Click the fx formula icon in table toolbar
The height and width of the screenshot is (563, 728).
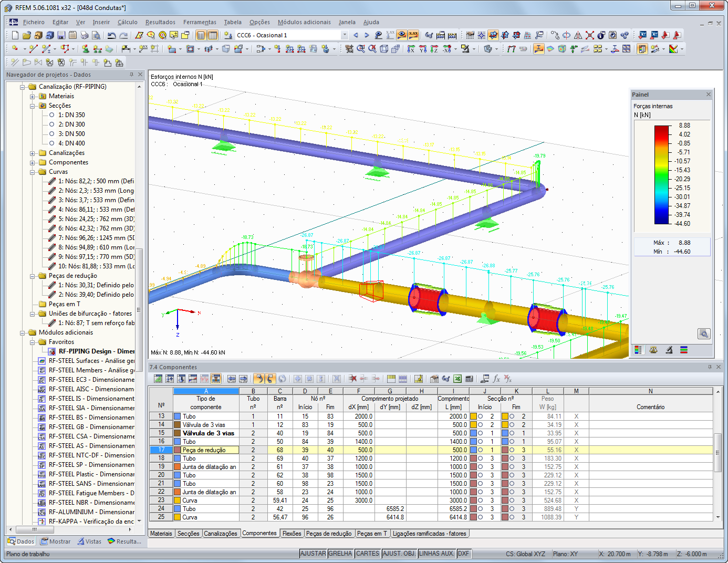496,379
